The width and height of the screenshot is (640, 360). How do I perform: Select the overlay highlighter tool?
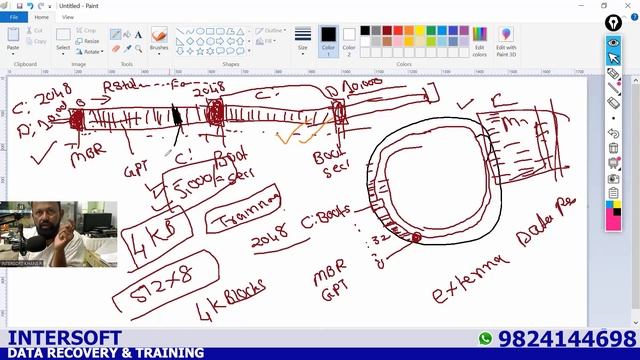click(613, 74)
